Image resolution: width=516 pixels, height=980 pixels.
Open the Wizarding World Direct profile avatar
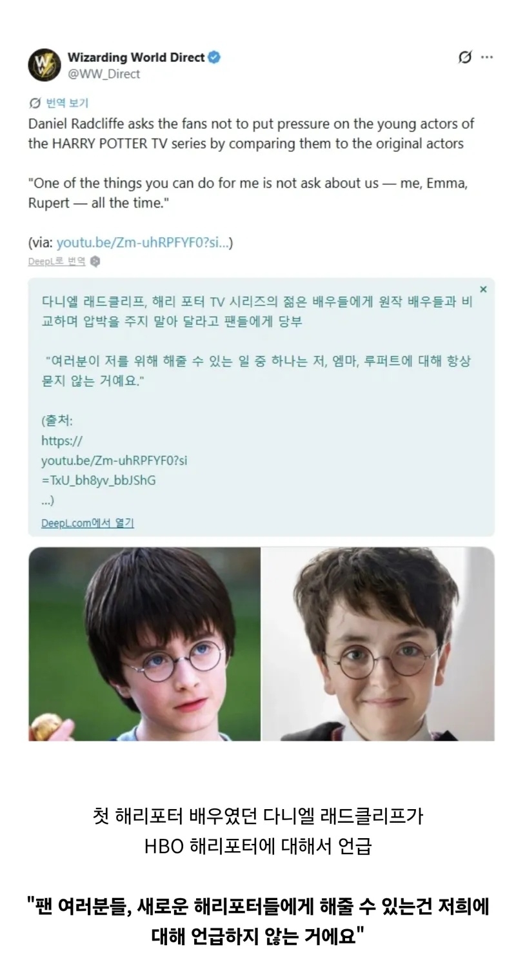point(45,65)
